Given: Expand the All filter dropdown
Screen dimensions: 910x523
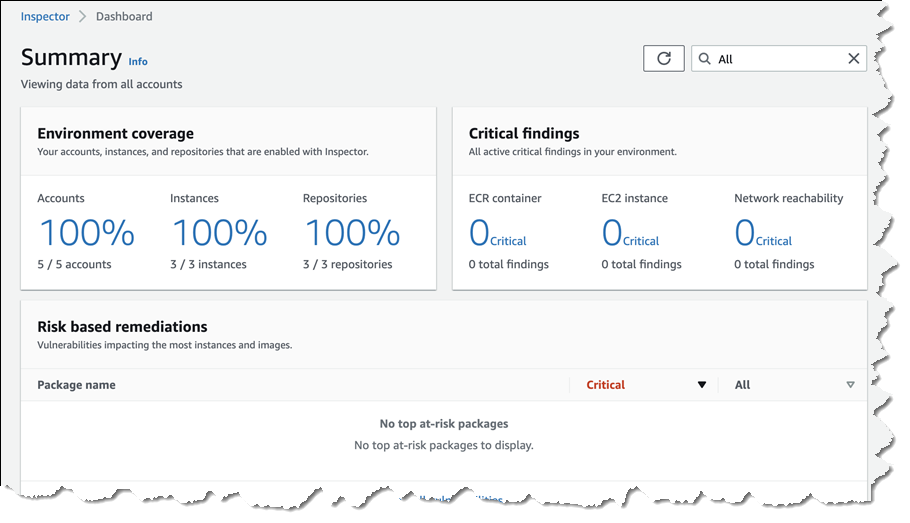Looking at the screenshot, I should [850, 385].
